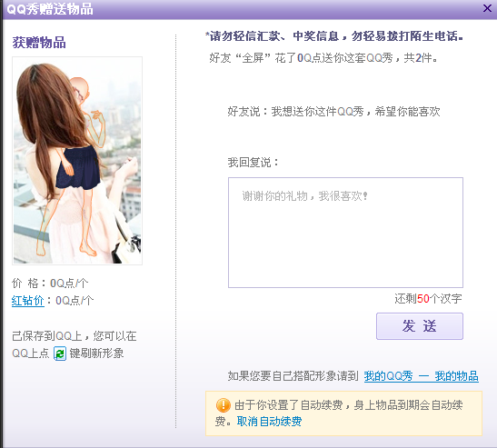Screen dimensions: 497x448
Task: Click the 由于你设置了自动续费 notice text
Action: tap(339, 413)
